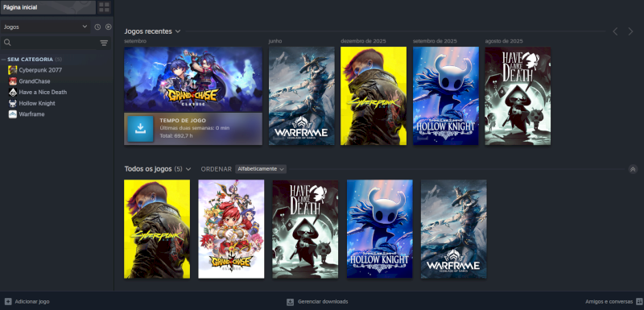644x310 pixels.
Task: Open Warframe cover in recent games
Action: coord(301,96)
